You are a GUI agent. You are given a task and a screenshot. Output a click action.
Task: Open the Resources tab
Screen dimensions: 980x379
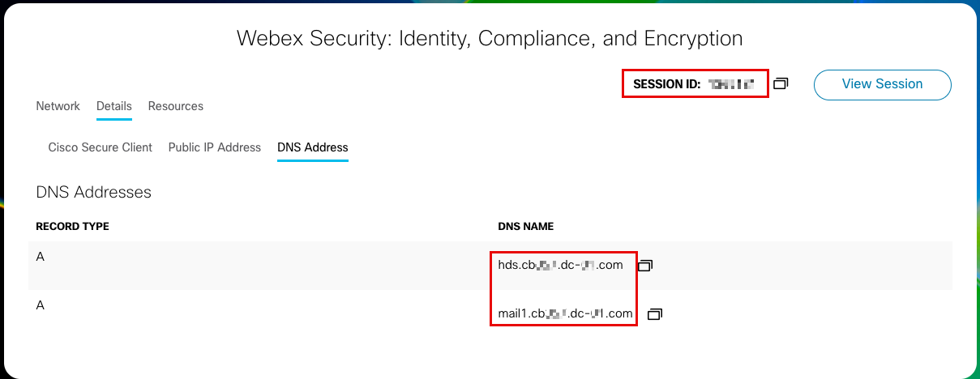(x=175, y=106)
